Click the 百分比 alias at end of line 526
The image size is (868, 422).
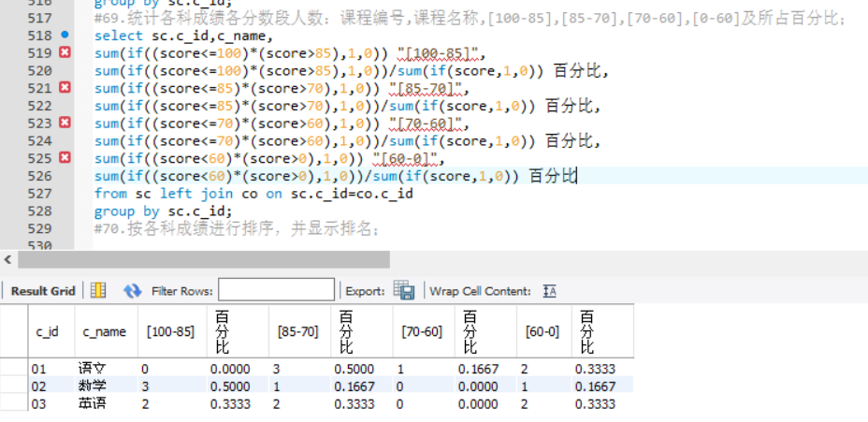click(553, 176)
